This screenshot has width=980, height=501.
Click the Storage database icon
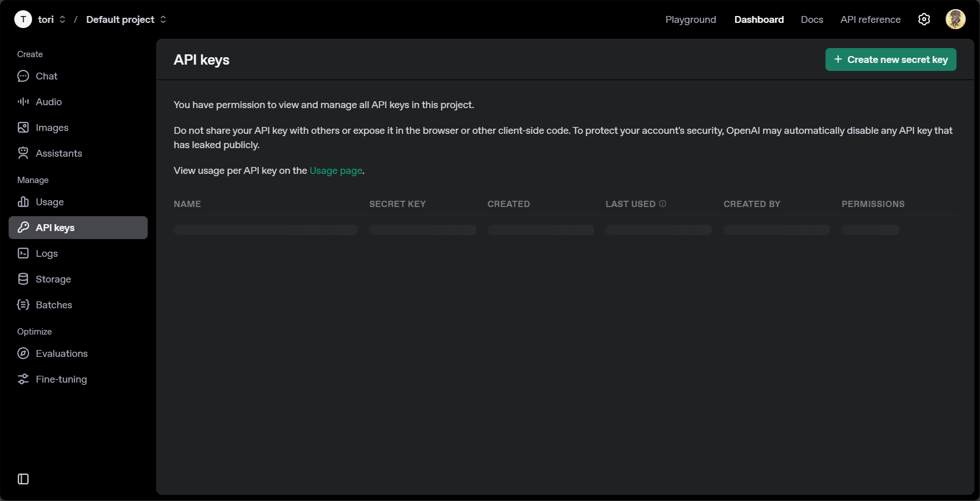(x=23, y=279)
